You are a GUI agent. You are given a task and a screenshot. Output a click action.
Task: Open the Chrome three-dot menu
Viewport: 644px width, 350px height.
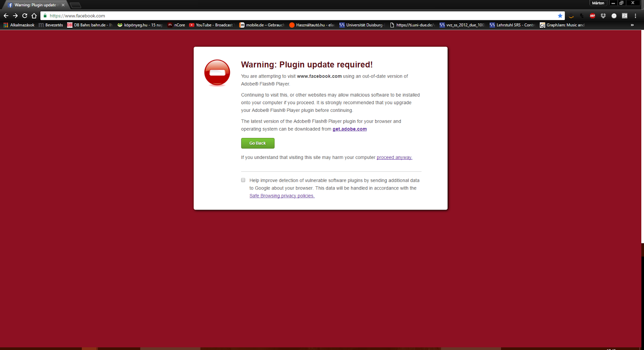[636, 16]
